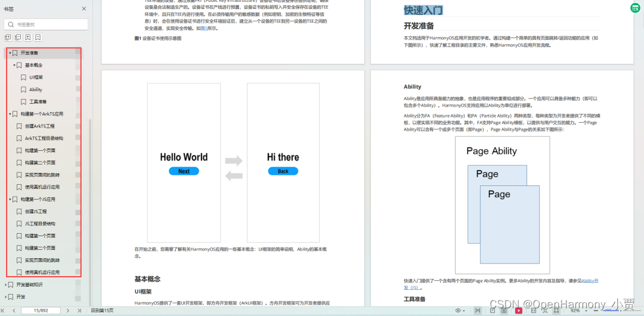Go to the next page arrow
The image size is (644, 316).
68,311
